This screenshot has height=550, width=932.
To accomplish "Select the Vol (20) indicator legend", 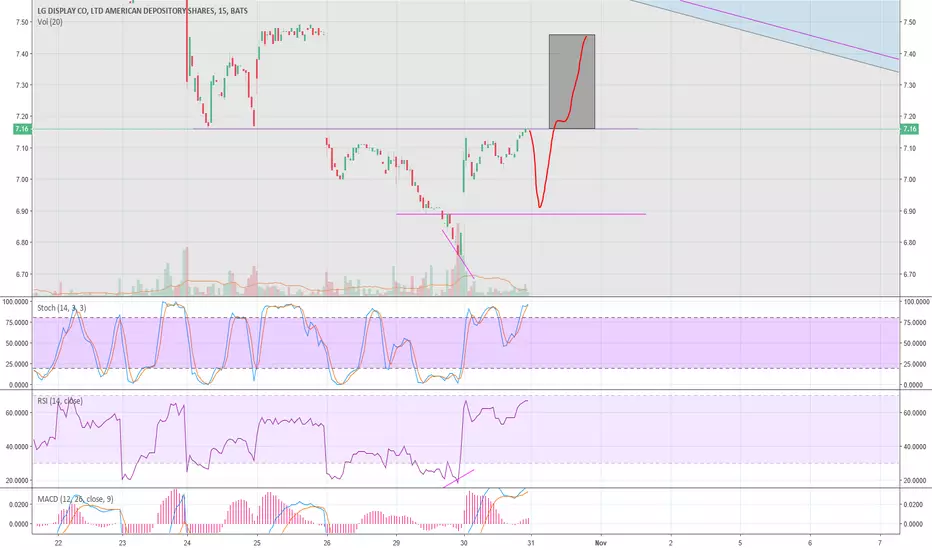I will tap(49, 22).
